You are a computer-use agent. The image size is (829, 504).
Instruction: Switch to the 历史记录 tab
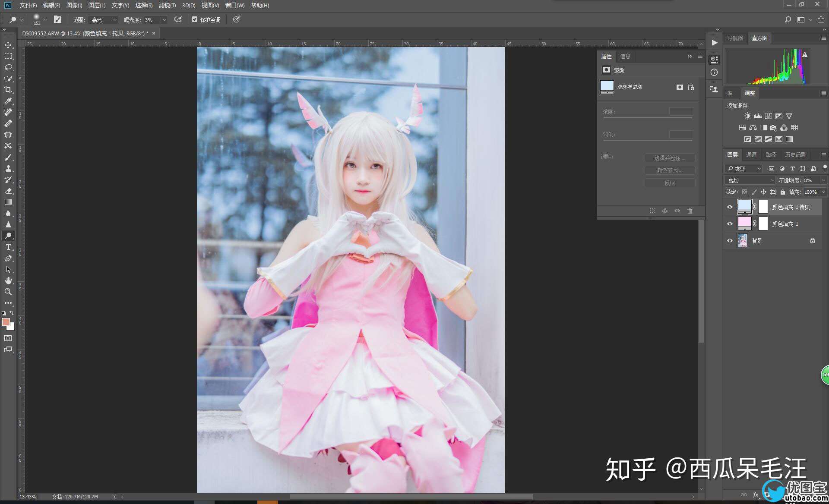pos(795,154)
